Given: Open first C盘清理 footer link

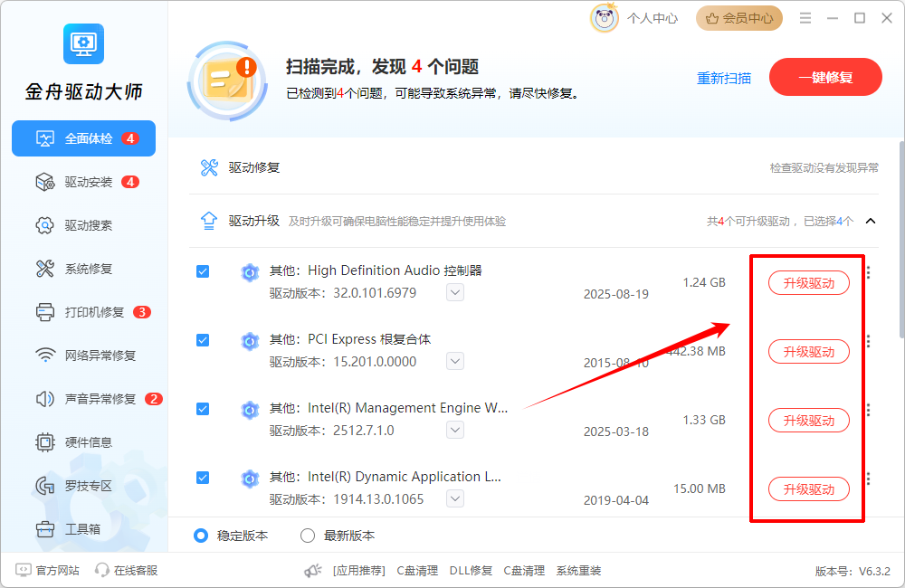Looking at the screenshot, I should (x=417, y=571).
